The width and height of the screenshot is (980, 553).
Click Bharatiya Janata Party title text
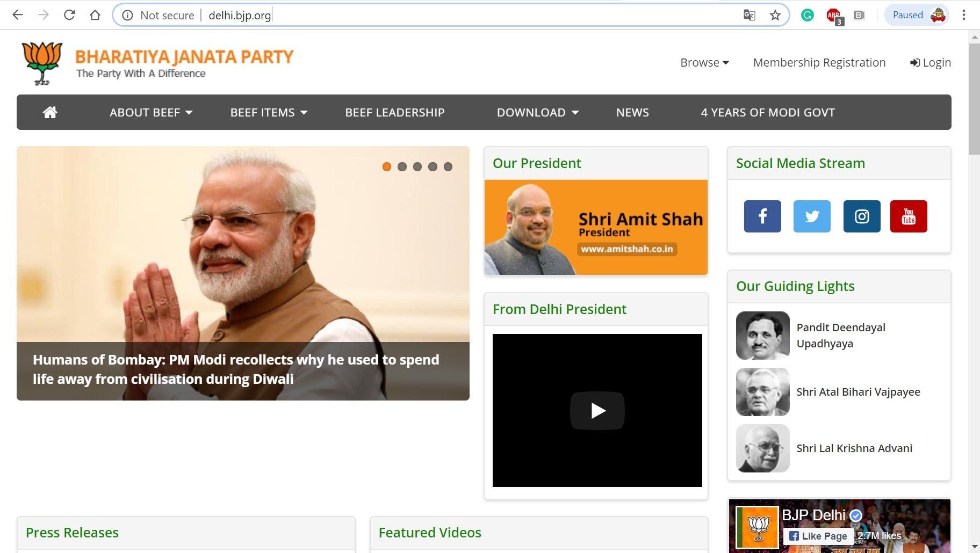pos(184,56)
